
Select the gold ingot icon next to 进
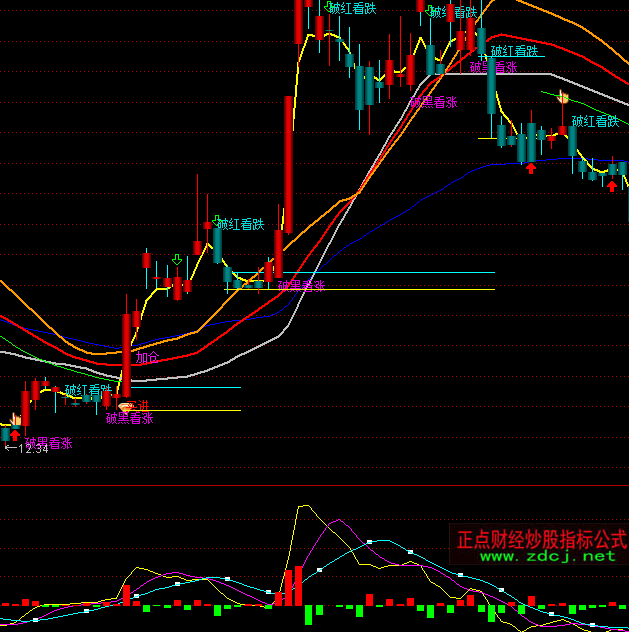coord(126,405)
